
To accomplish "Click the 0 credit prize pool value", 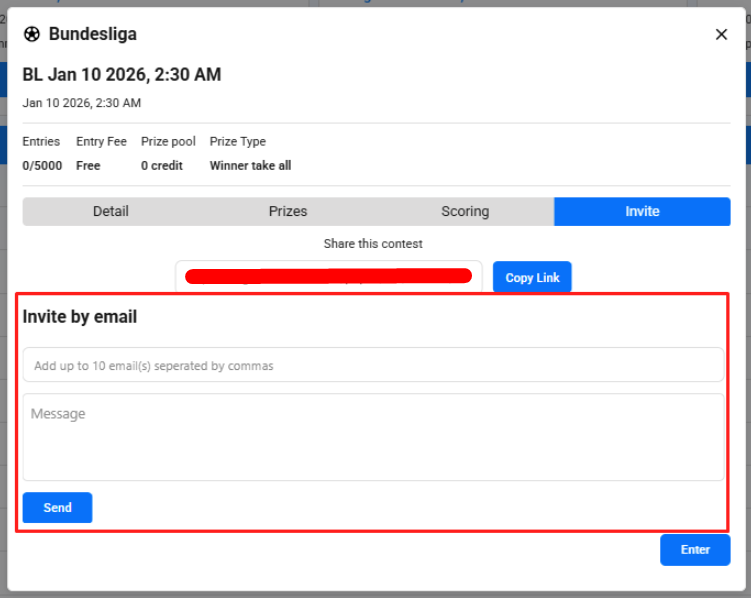I will (x=162, y=166).
